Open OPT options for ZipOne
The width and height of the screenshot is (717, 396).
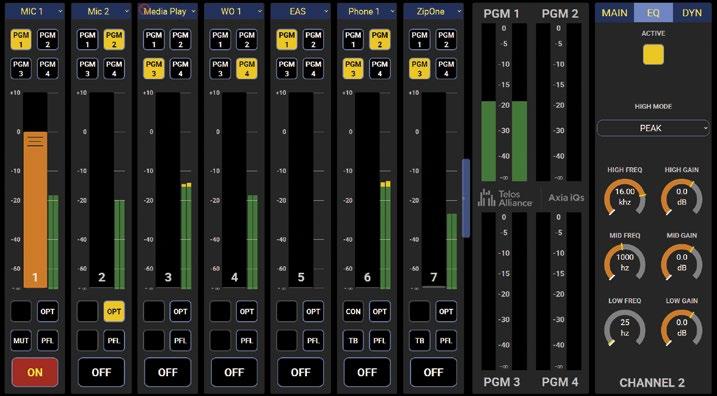coord(446,311)
